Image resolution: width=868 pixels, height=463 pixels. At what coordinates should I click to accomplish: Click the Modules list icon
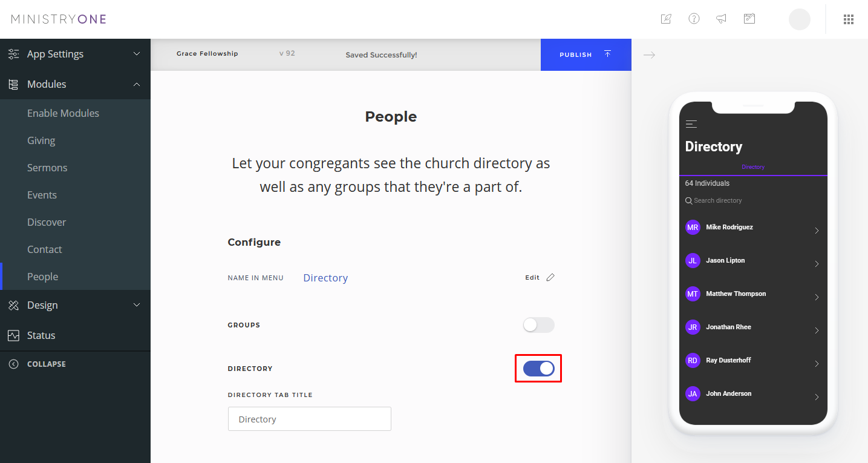tap(13, 84)
